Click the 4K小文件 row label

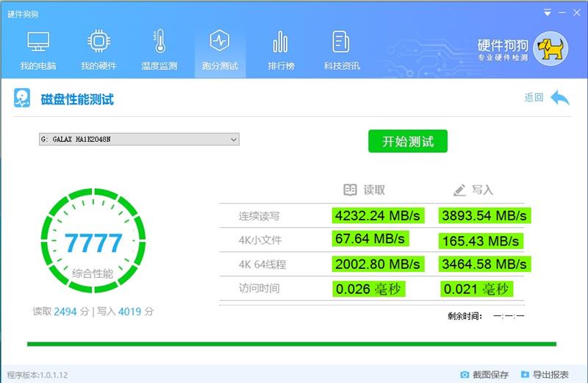click(x=260, y=240)
